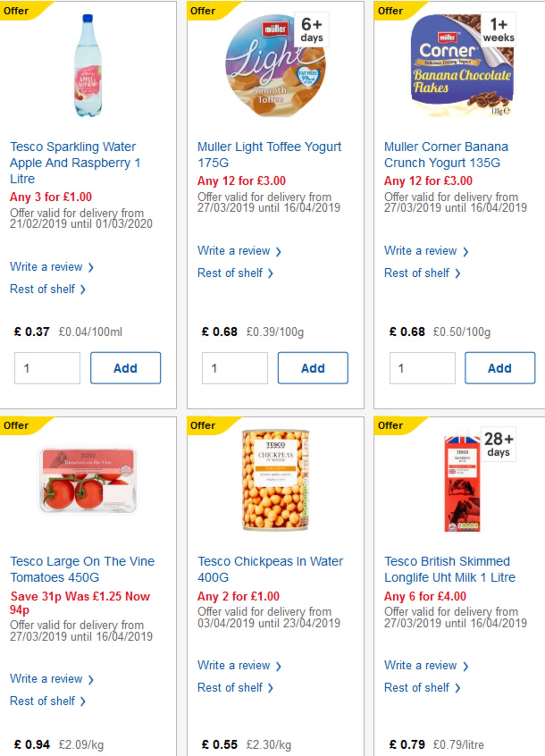Open the Muller Corner Banana Crunch product title
This screenshot has height=756, width=545.
pyautogui.click(x=446, y=154)
